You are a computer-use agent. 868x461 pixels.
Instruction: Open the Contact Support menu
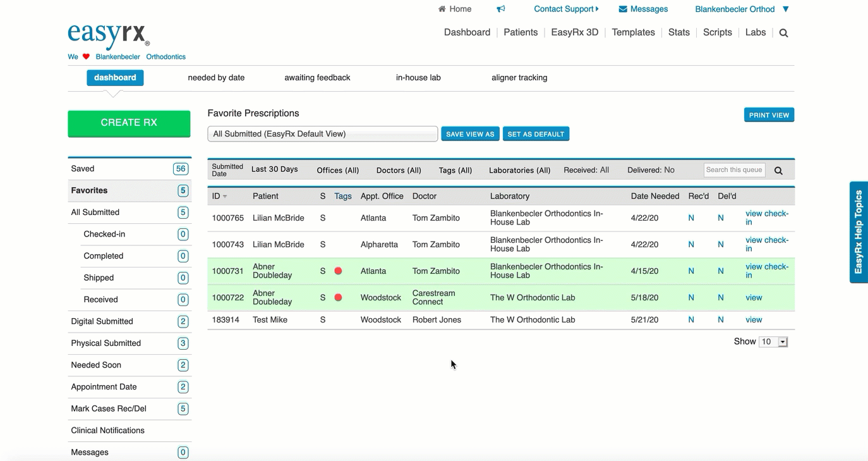pyautogui.click(x=566, y=9)
